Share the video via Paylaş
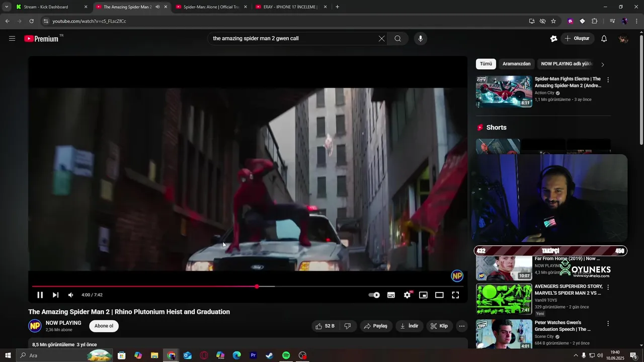The image size is (644, 362). [375, 326]
